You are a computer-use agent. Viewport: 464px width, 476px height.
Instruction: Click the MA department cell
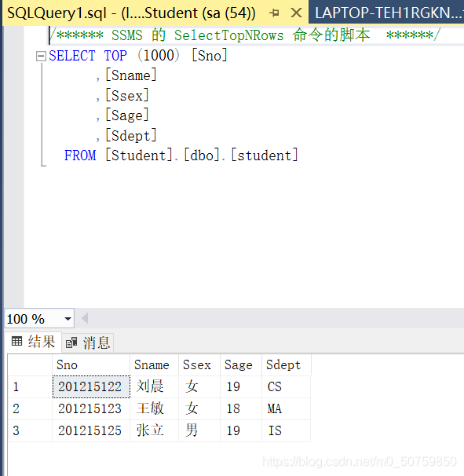point(286,408)
